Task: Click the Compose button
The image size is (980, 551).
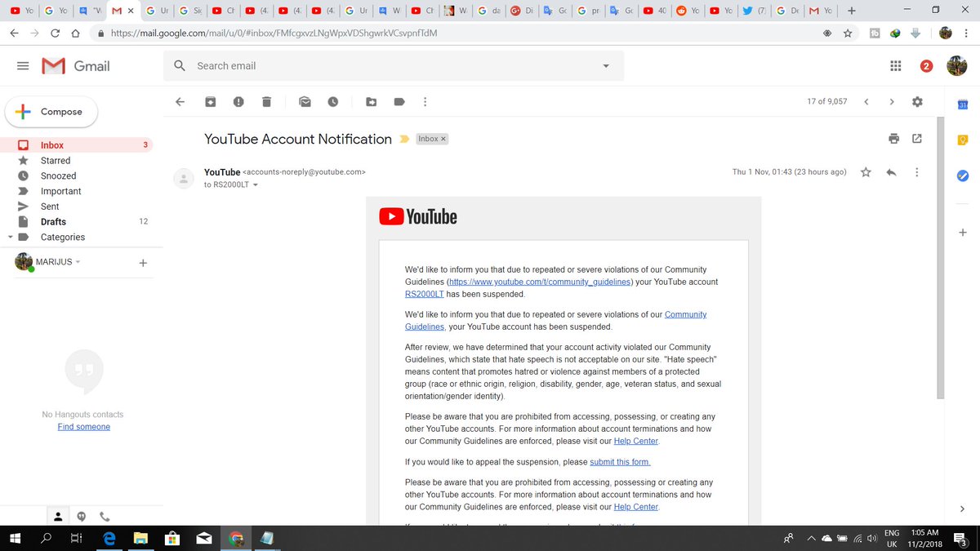Action: [51, 112]
